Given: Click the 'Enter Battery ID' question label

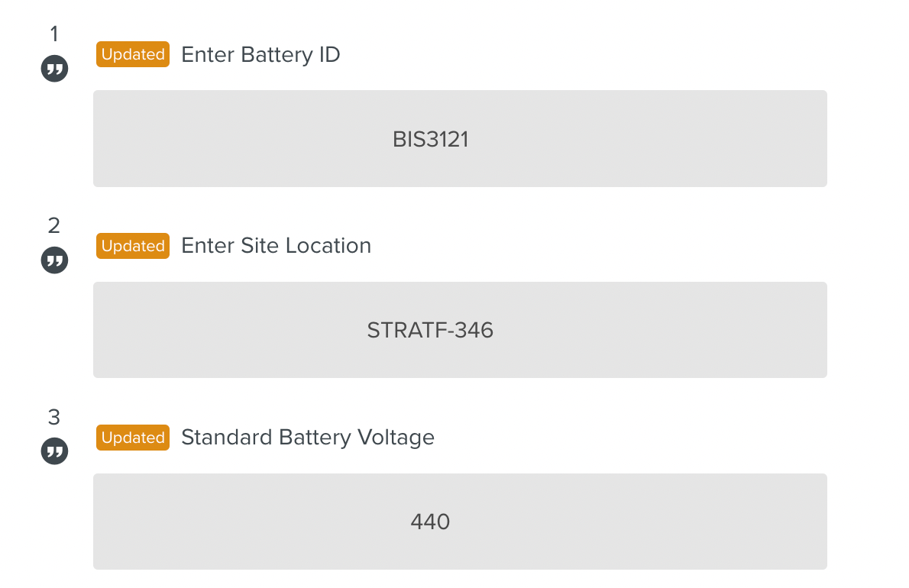Looking at the screenshot, I should coord(260,55).
